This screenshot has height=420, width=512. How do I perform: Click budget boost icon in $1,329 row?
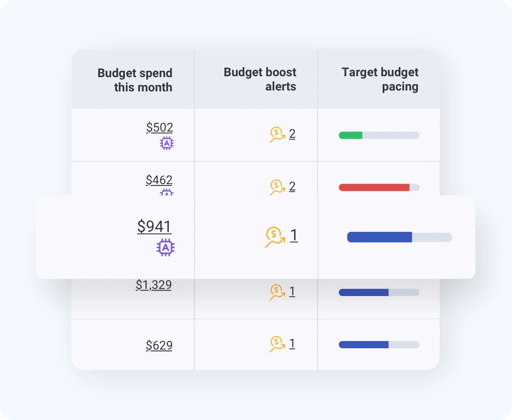277,292
